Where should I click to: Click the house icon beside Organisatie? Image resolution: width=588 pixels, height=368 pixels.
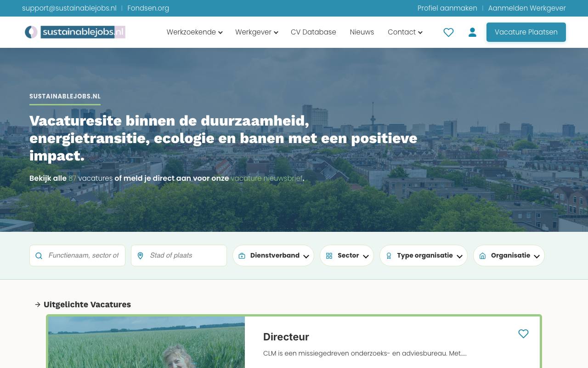(482, 256)
